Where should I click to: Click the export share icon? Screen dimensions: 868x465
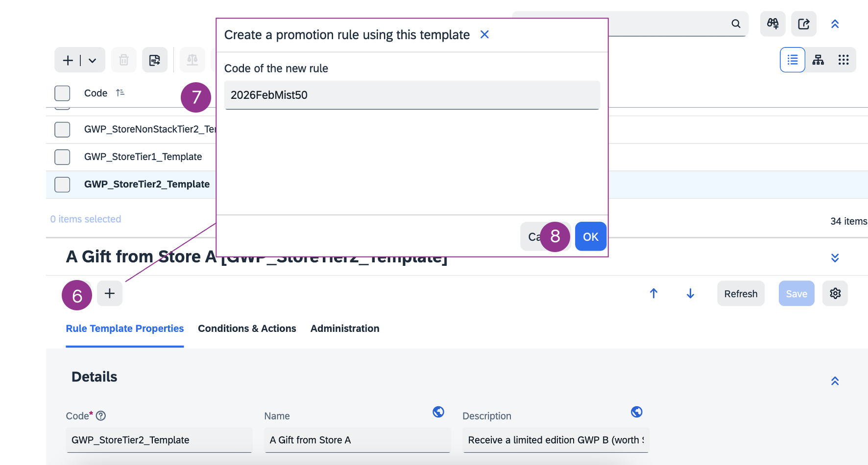803,23
